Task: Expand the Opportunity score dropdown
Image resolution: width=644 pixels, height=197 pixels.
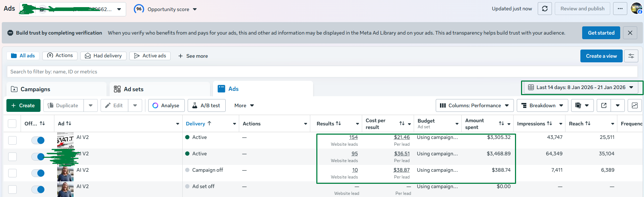Action: click(195, 9)
